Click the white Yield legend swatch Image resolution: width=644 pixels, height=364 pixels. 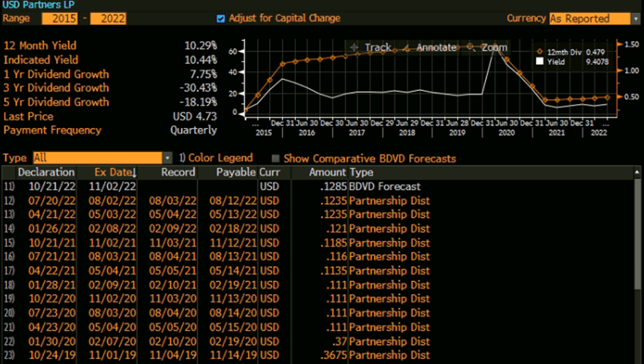pos(539,62)
